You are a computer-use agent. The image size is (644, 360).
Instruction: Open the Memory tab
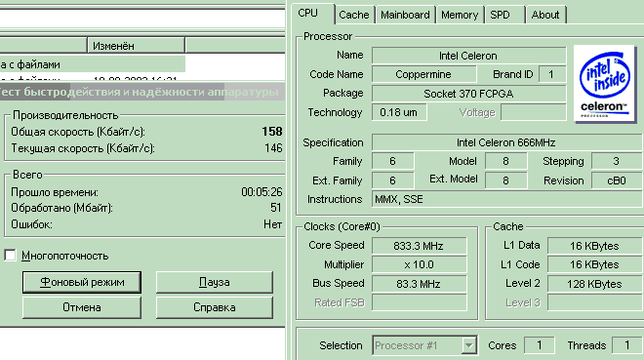click(x=460, y=15)
